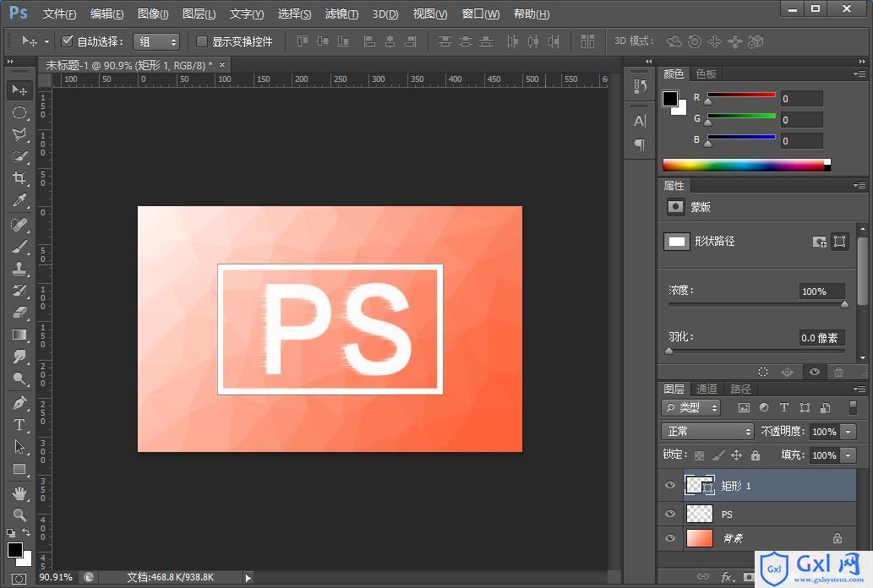Toggle the layer filtering switch
Screen dimensions: 873x588
pos(853,407)
